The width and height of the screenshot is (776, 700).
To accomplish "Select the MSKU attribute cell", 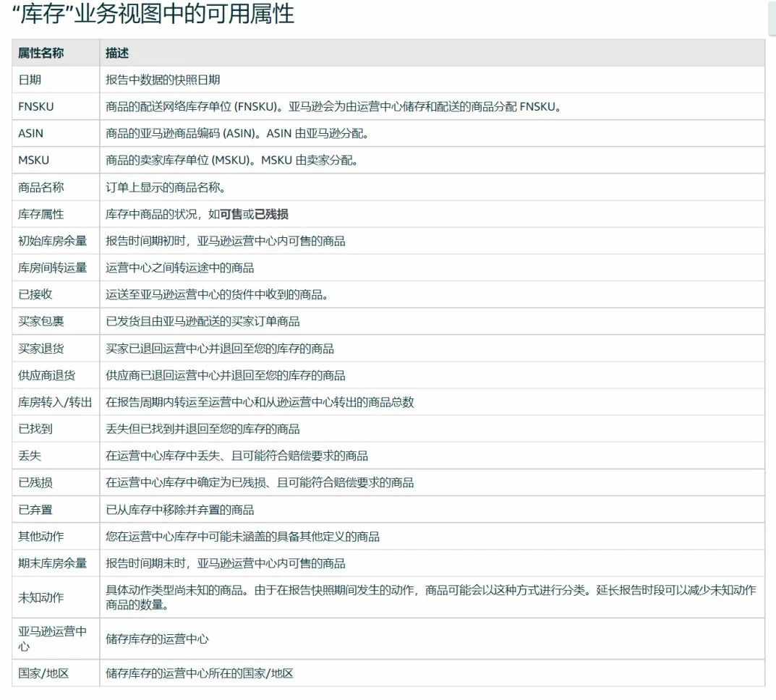I will (x=56, y=161).
